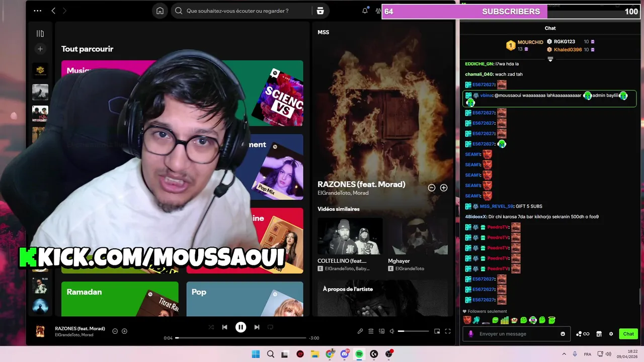Open the Kick shop icon
The width and height of the screenshot is (644, 362).
[599, 334]
